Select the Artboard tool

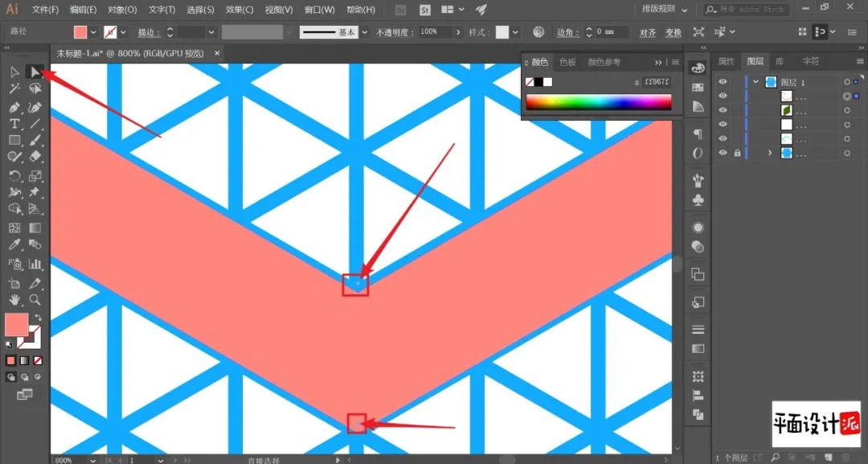point(14,283)
